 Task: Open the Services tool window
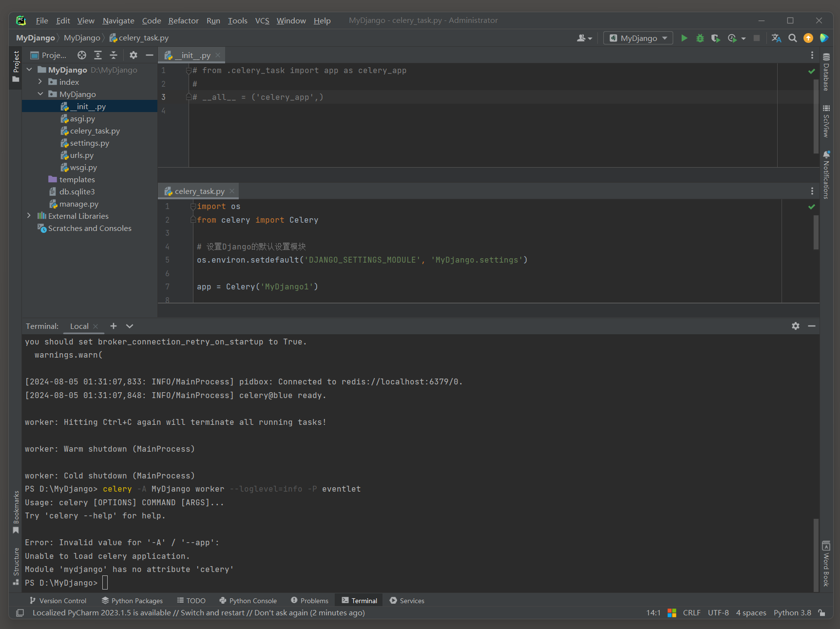pyautogui.click(x=407, y=601)
